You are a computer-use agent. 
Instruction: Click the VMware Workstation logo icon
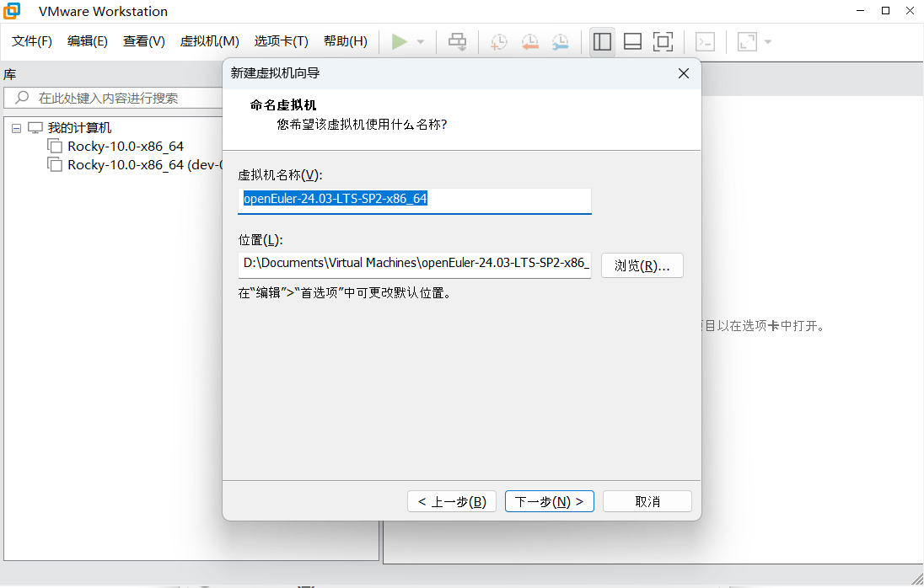tap(12, 11)
